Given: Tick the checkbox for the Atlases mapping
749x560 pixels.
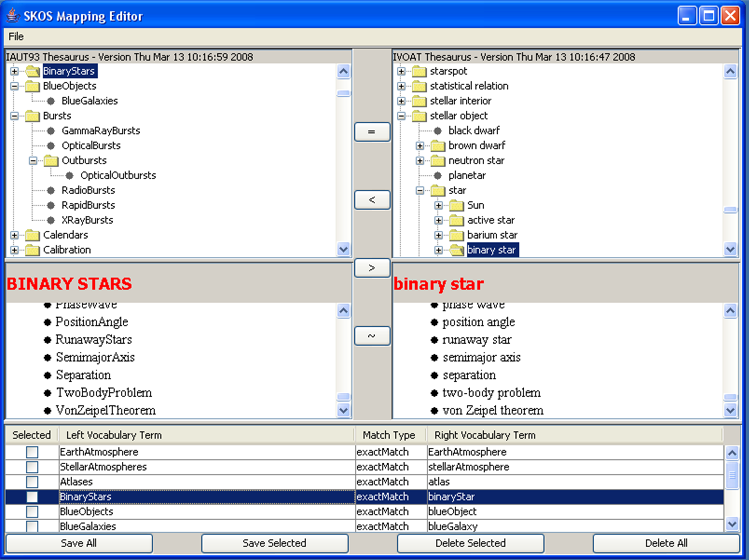Looking at the screenshot, I should (32, 482).
